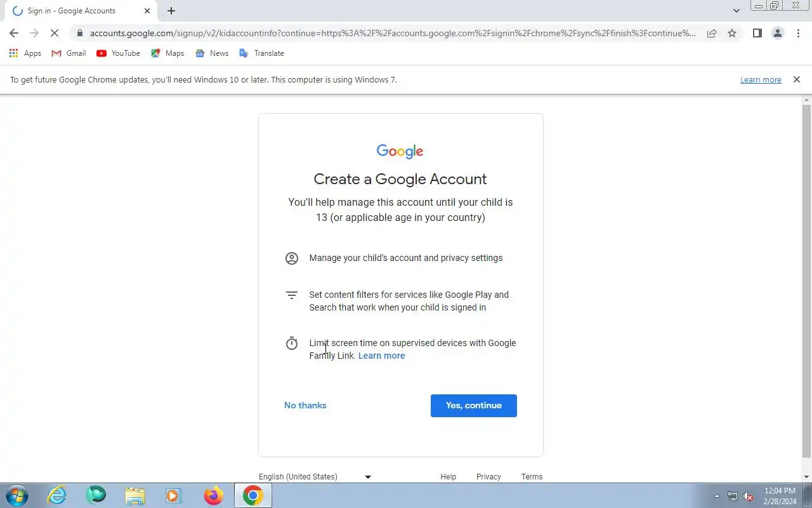Screen dimensions: 812x508
Task: Click scrollbar down arrow
Action: pos(807,477)
